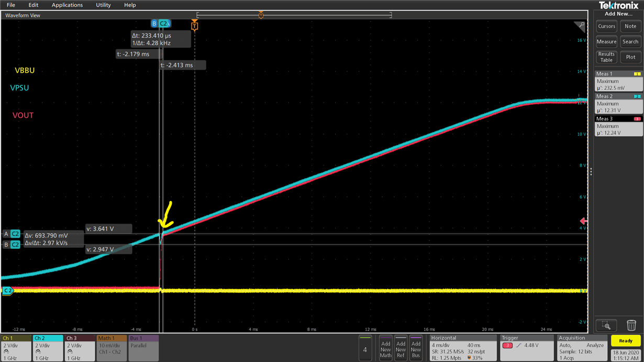Screen dimensions: 644x362
Task: Open the Applications menu
Action: tap(67, 5)
